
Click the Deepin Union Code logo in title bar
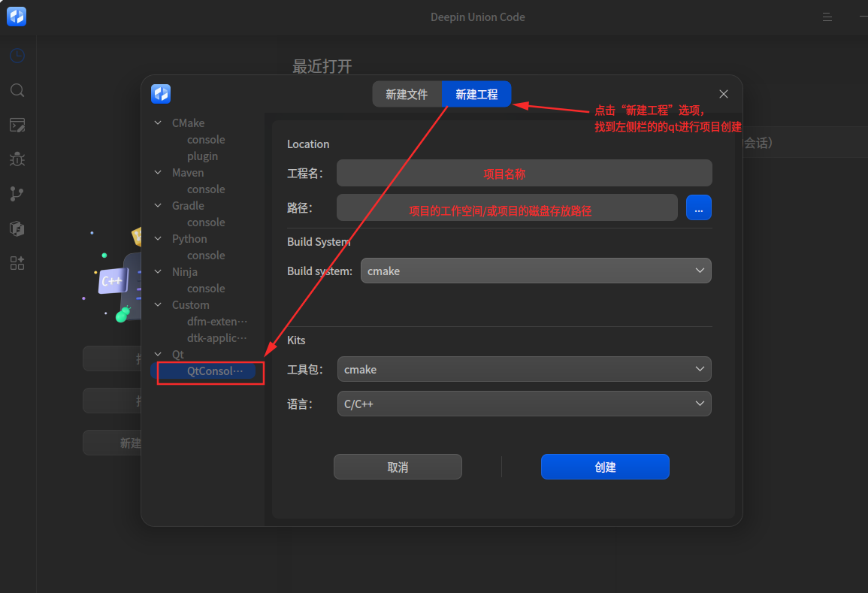(17, 17)
